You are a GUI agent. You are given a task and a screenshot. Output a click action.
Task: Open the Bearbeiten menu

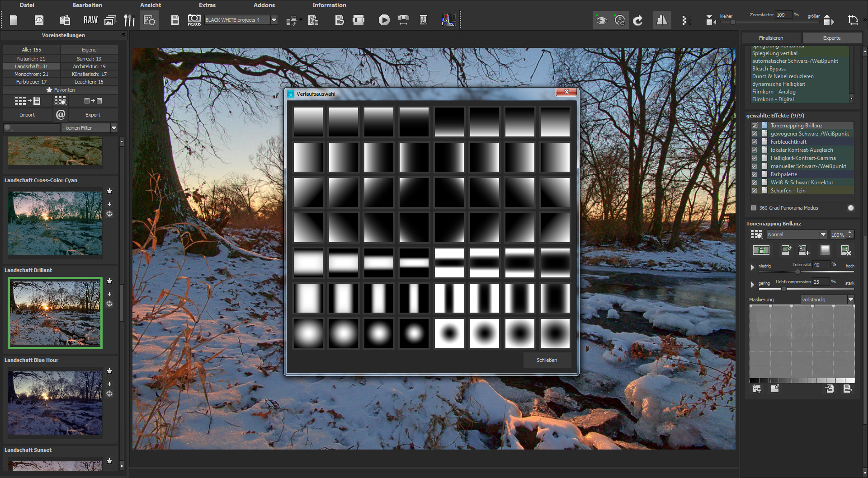coord(87,5)
